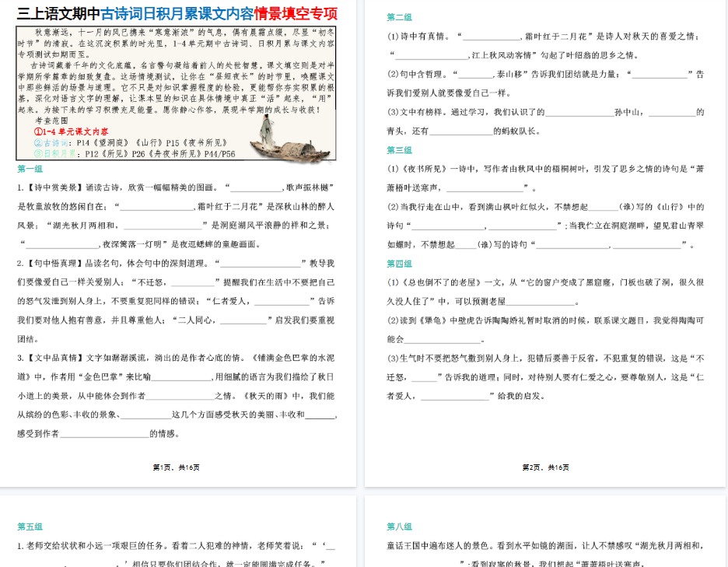The height and width of the screenshot is (567, 728).
Task: Click the 第五组 section heading
Action: (x=30, y=527)
